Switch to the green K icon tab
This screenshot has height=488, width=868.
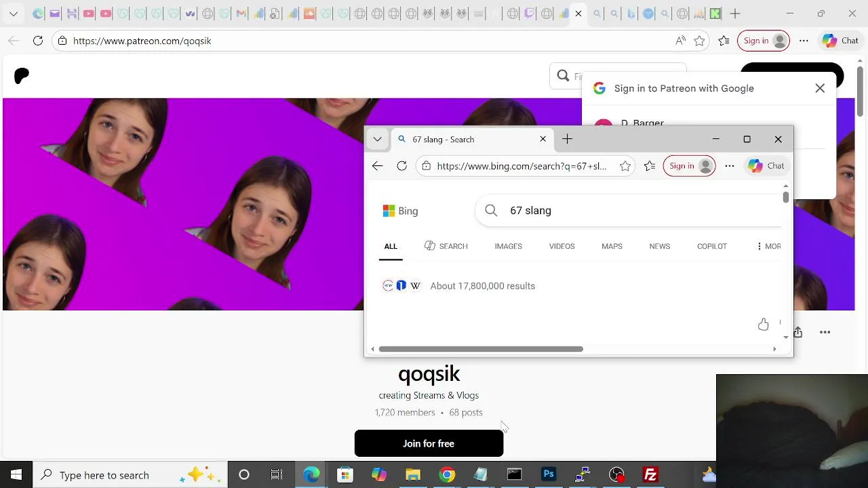coord(715,14)
